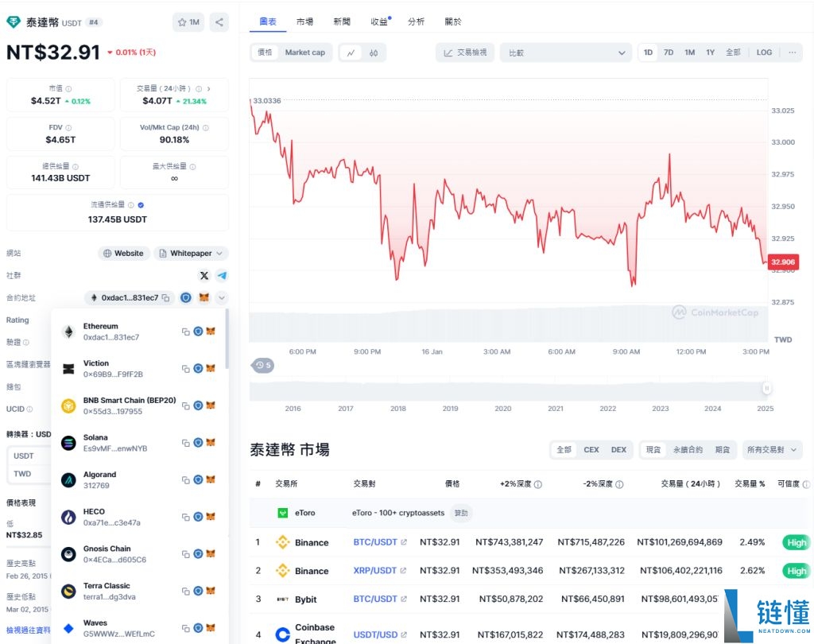Open the X (Twitter) social link
The width and height of the screenshot is (814, 644).
pos(204,275)
